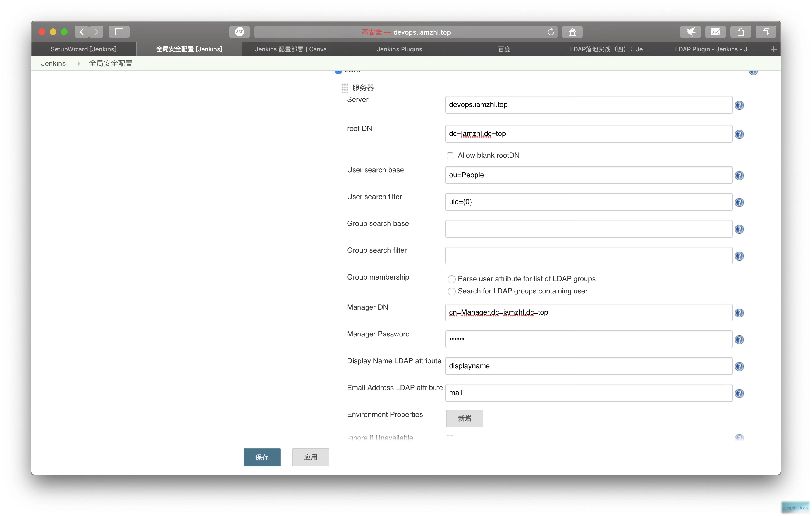Go to the browser home page
This screenshot has width=812, height=516.
572,32
